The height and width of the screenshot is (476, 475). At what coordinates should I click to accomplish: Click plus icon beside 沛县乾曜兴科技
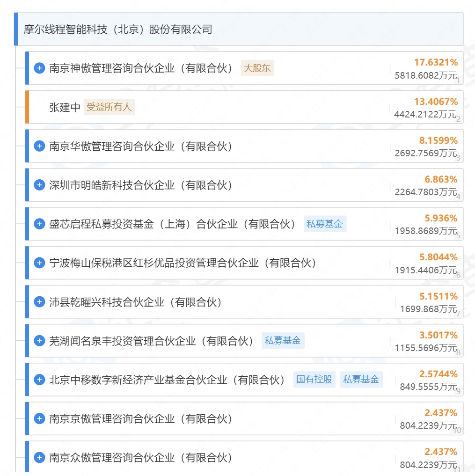click(x=39, y=301)
